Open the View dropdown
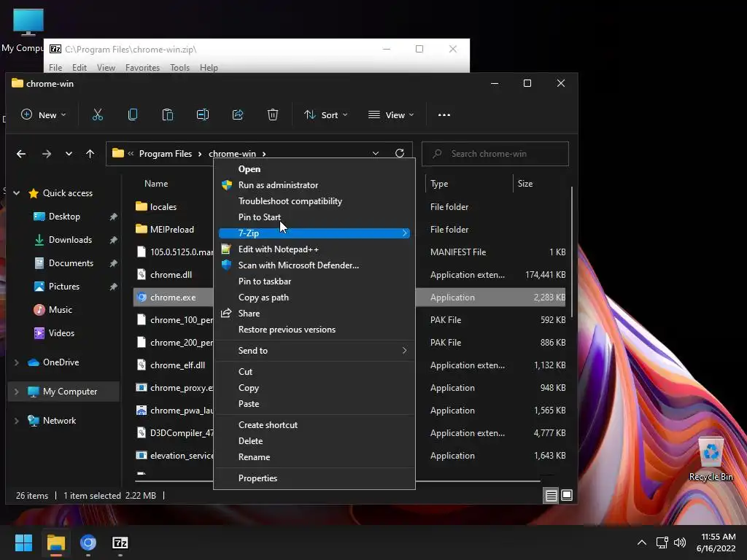The image size is (747, 560). pos(391,114)
